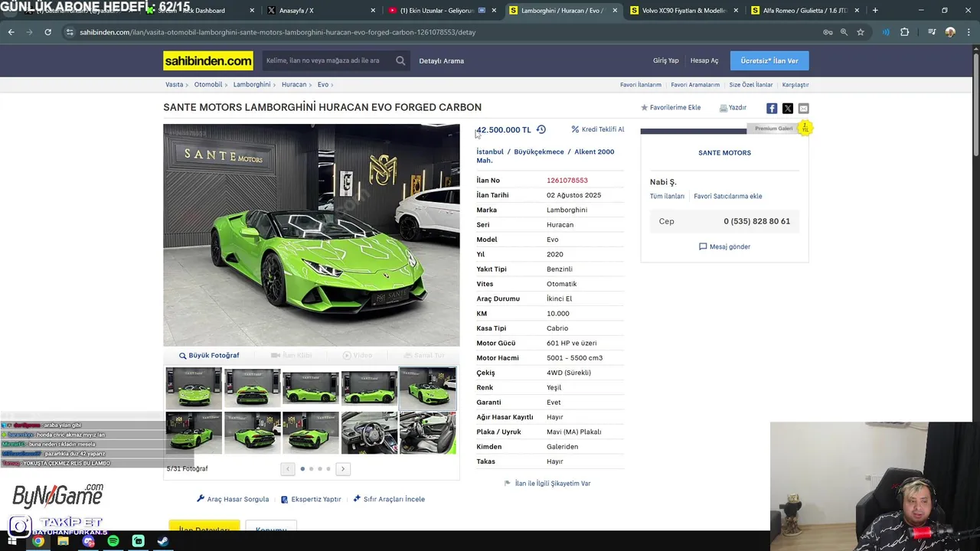Screen dimensions: 980x551
Task: Share listing by email icon
Action: (x=803, y=108)
